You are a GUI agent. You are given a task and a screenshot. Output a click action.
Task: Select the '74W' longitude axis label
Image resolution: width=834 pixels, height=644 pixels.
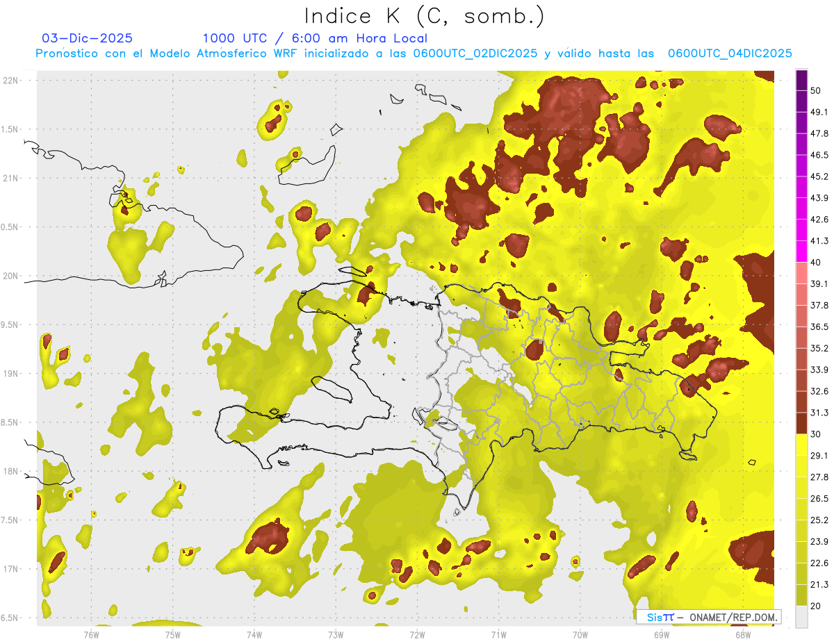[x=254, y=635]
